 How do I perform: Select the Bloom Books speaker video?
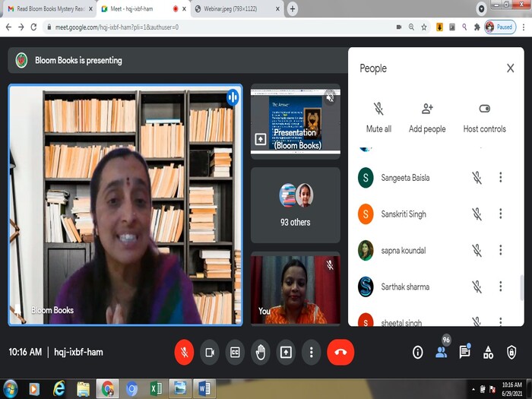125,205
